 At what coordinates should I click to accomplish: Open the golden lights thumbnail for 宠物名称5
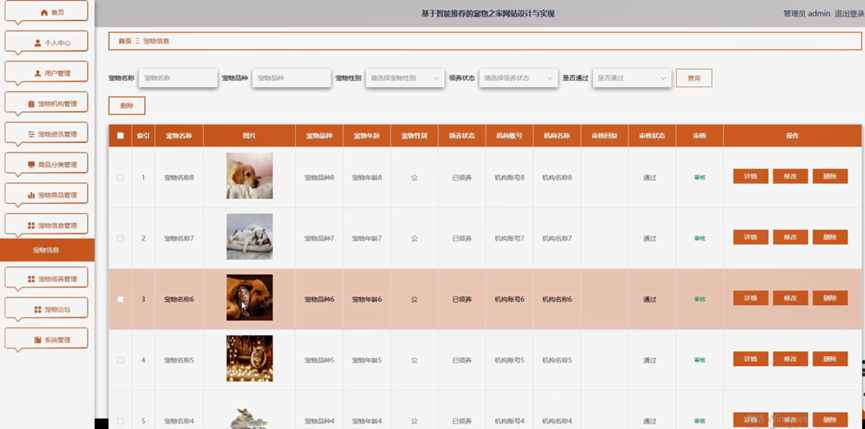[249, 358]
